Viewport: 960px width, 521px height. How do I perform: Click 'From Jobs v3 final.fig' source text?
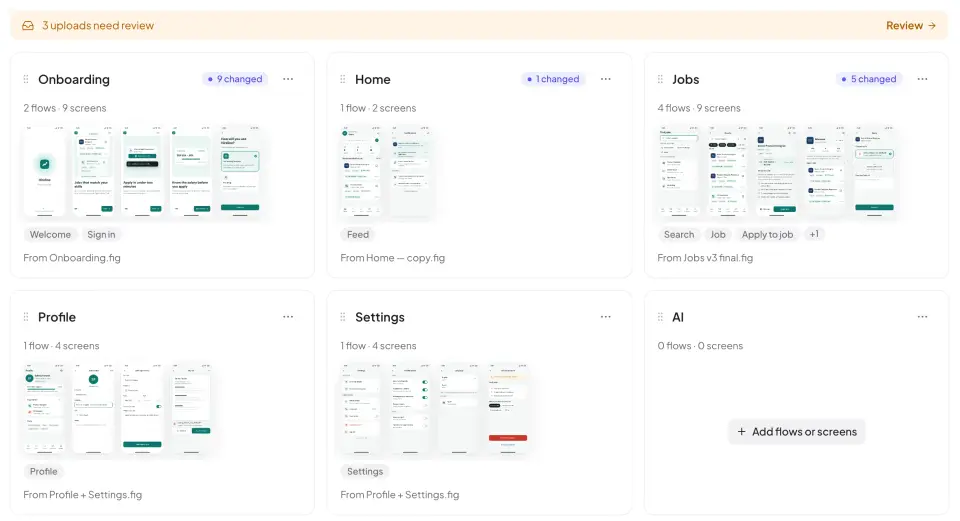coord(705,258)
